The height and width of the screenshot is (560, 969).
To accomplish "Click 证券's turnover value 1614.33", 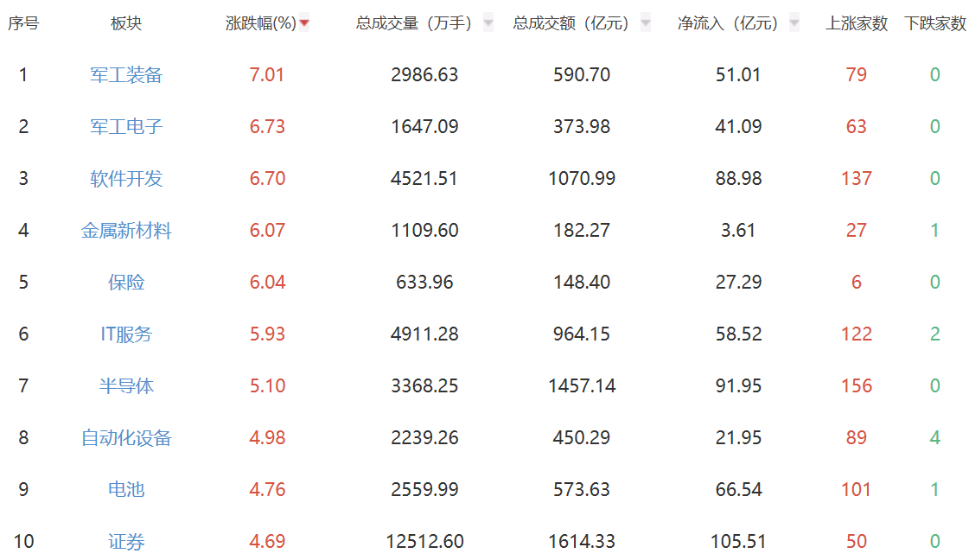I will click(x=582, y=542).
